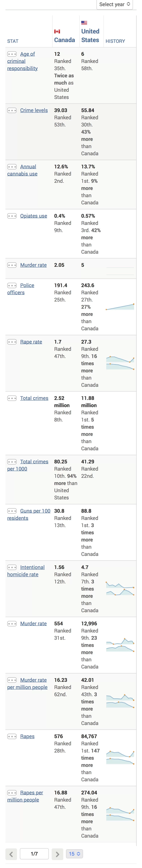142x868 pixels.
Task: Click ellipsis icon next to Annual cannabis use
Action: (12, 166)
